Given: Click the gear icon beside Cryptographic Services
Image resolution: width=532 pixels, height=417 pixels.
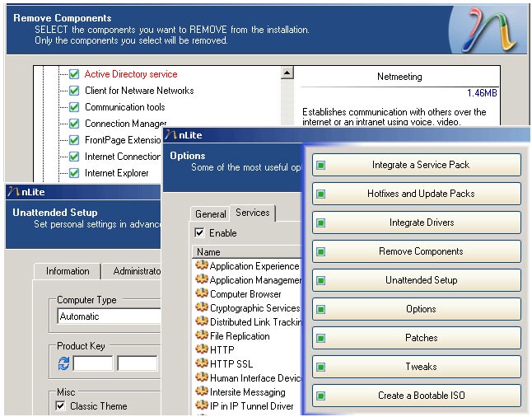Looking at the screenshot, I should 202,307.
